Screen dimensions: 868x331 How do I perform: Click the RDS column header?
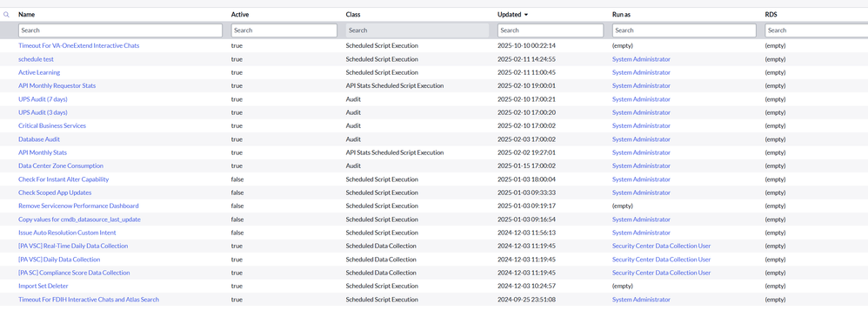point(771,15)
